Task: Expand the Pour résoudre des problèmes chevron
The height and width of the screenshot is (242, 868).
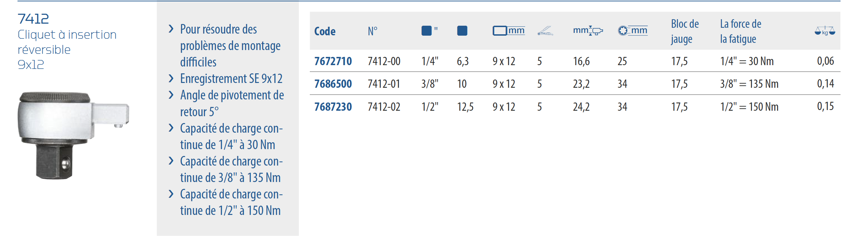Action: (x=171, y=29)
